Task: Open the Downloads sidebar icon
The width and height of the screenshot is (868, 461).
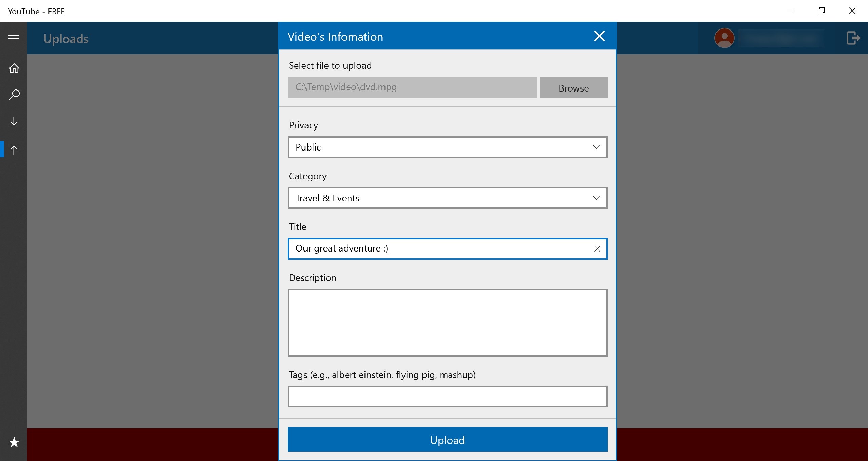Action: point(14,122)
